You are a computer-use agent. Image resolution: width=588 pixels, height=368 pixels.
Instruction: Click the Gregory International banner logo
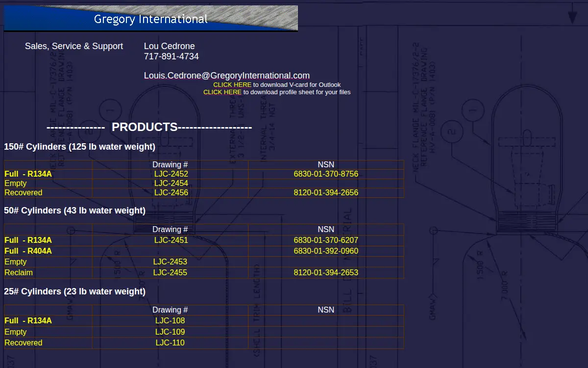tap(150, 19)
